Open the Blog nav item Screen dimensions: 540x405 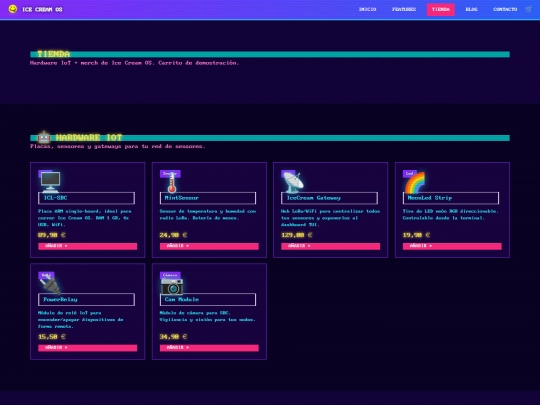tap(471, 9)
